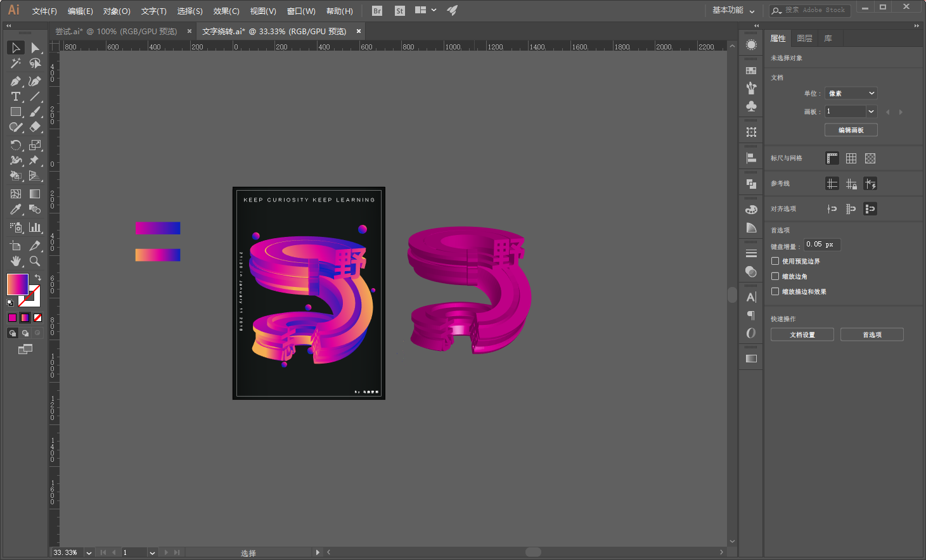Open the Character panel icon
The height and width of the screenshot is (560, 926).
pyautogui.click(x=751, y=297)
